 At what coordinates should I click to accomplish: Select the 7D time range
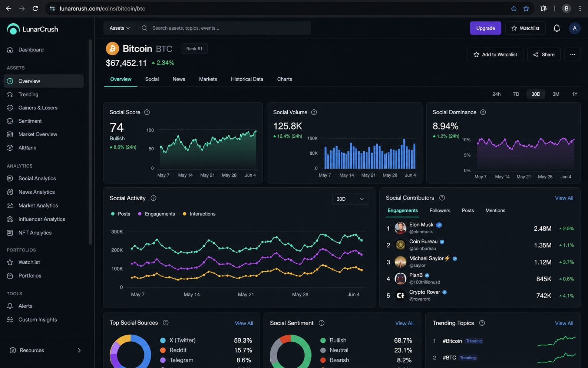pos(516,94)
